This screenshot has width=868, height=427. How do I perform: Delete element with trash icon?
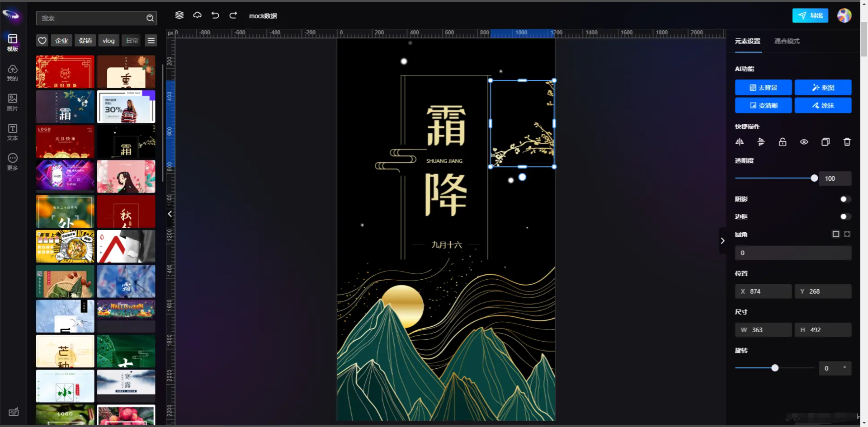coord(847,142)
